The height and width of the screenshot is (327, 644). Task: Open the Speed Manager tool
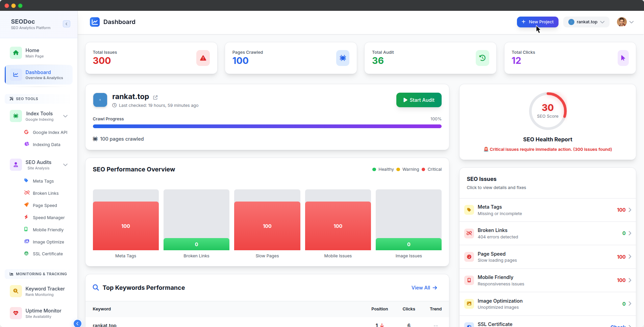click(48, 217)
